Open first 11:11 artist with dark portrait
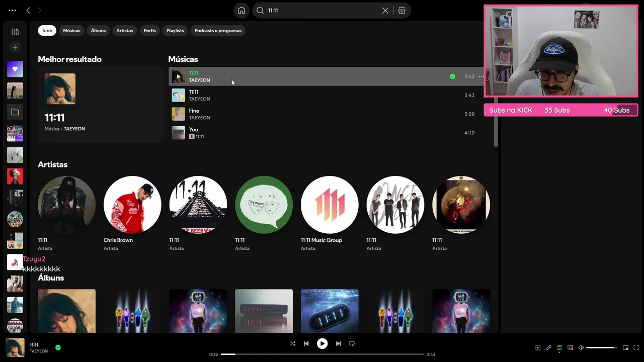The image size is (644, 362). (66, 205)
